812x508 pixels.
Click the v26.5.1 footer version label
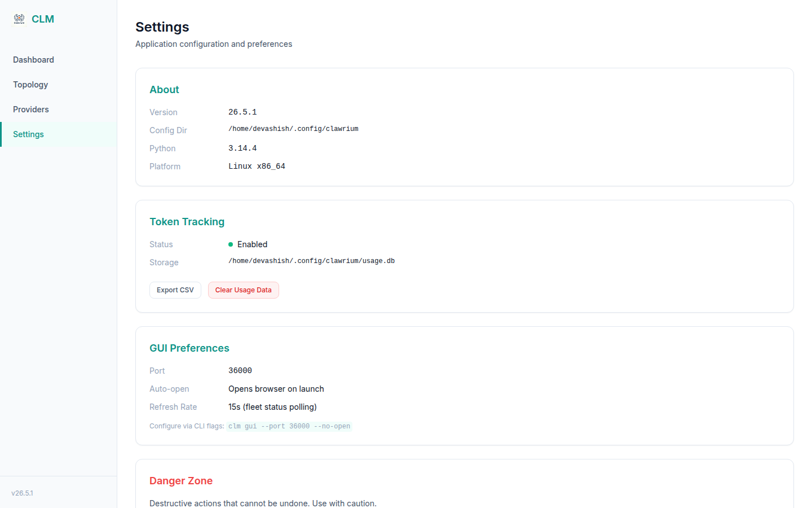22,493
